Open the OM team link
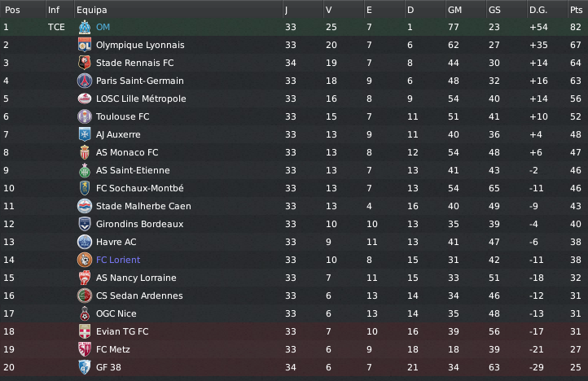This screenshot has height=381, width=588. tap(103, 27)
